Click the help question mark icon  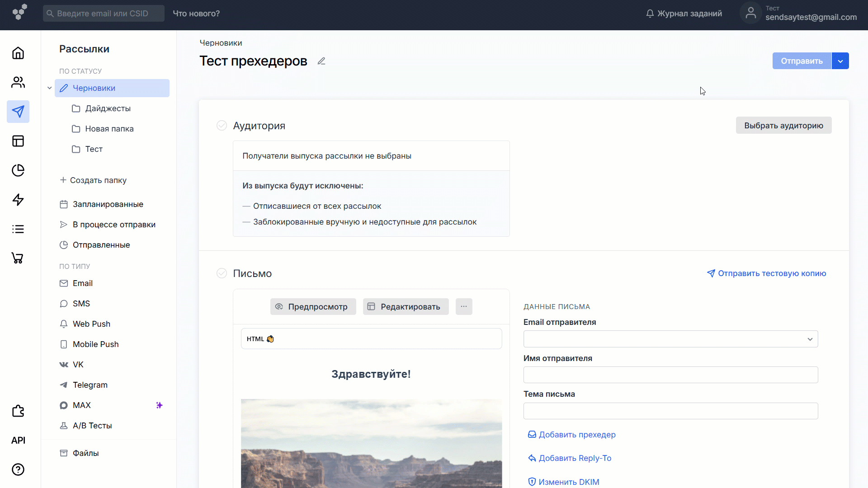(18, 469)
